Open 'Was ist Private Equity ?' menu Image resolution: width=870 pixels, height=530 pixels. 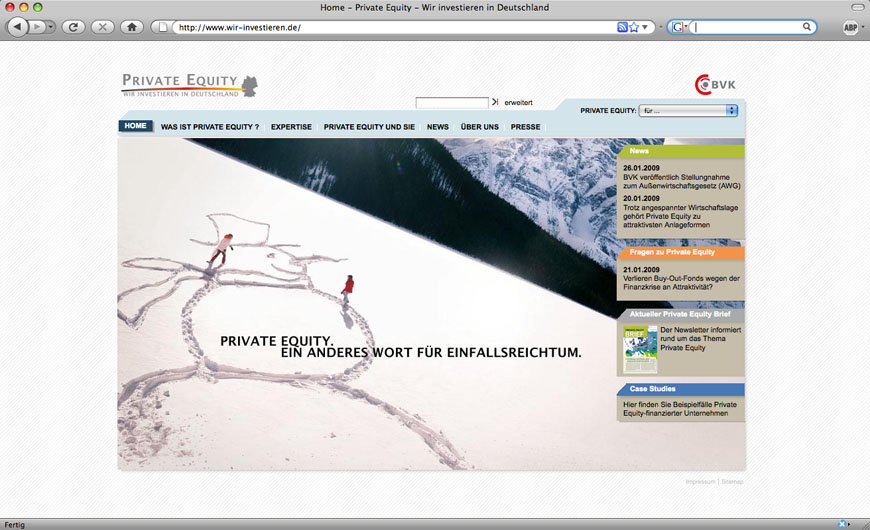(210, 127)
